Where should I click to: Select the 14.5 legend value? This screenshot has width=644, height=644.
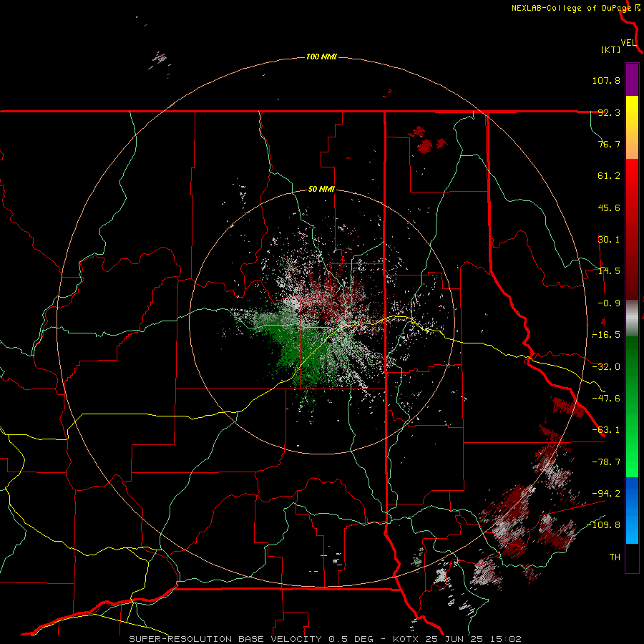point(609,271)
